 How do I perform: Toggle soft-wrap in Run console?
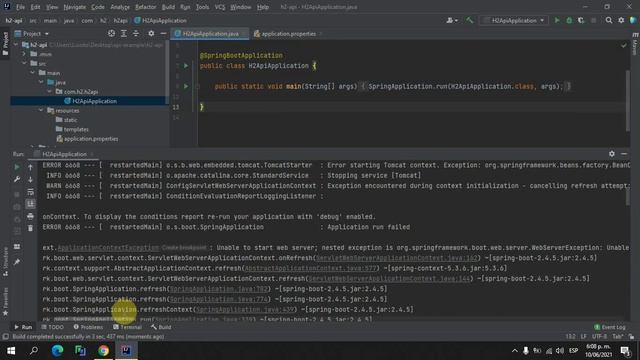click(30, 192)
